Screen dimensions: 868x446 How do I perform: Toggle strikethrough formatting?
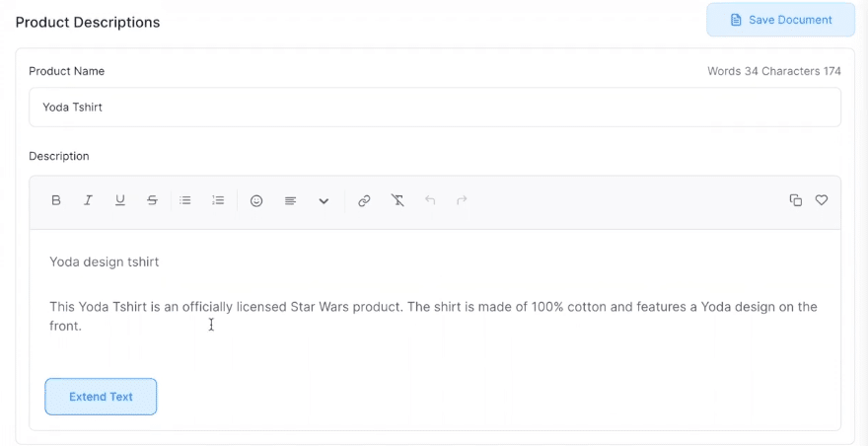152,200
